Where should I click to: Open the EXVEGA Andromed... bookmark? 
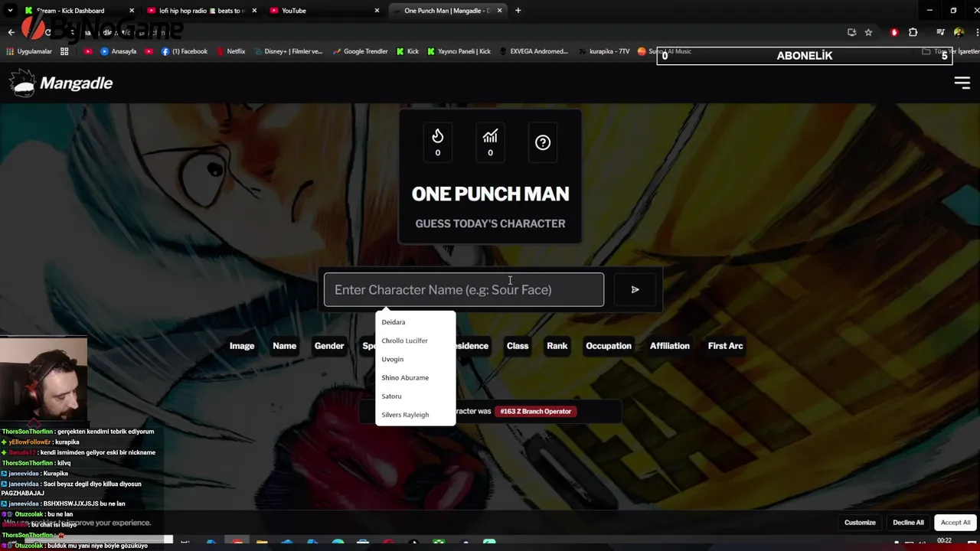click(534, 51)
